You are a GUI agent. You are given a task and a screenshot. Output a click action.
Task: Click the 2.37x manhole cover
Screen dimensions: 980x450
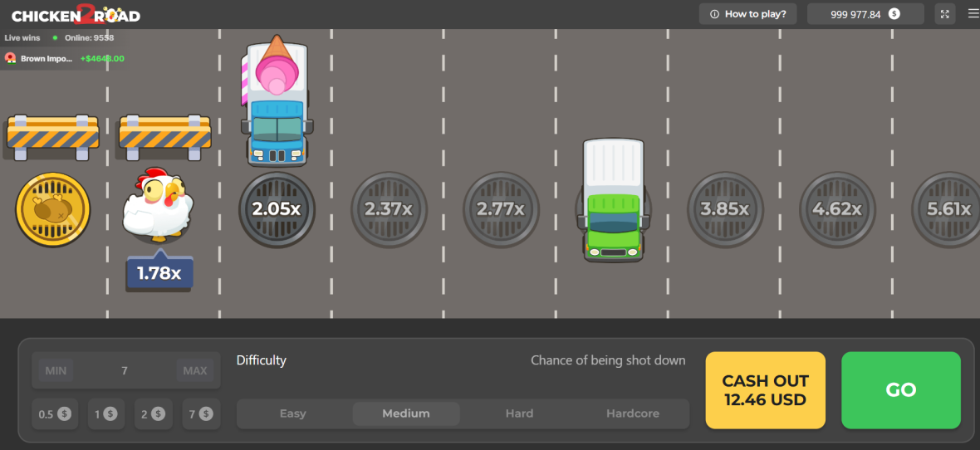click(389, 209)
